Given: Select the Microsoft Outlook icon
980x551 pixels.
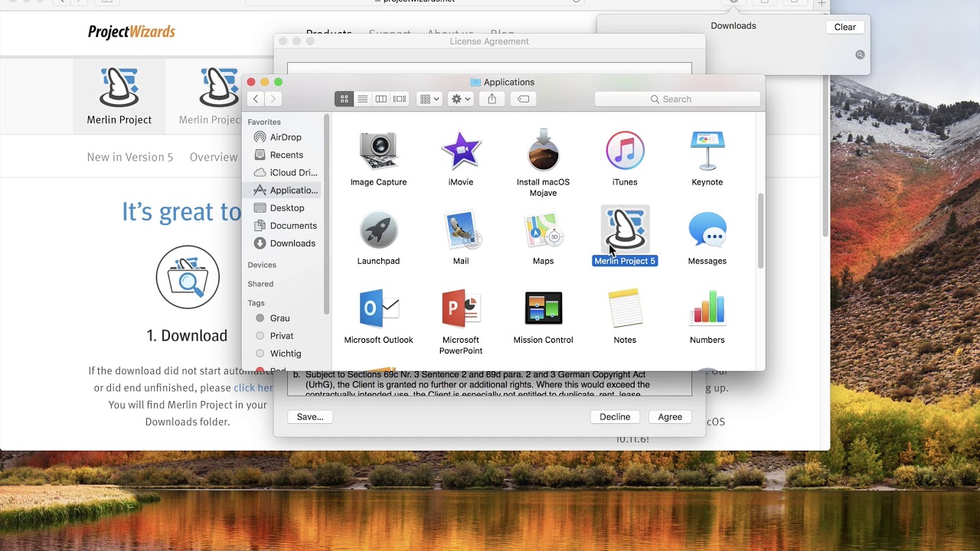Looking at the screenshot, I should click(x=378, y=308).
